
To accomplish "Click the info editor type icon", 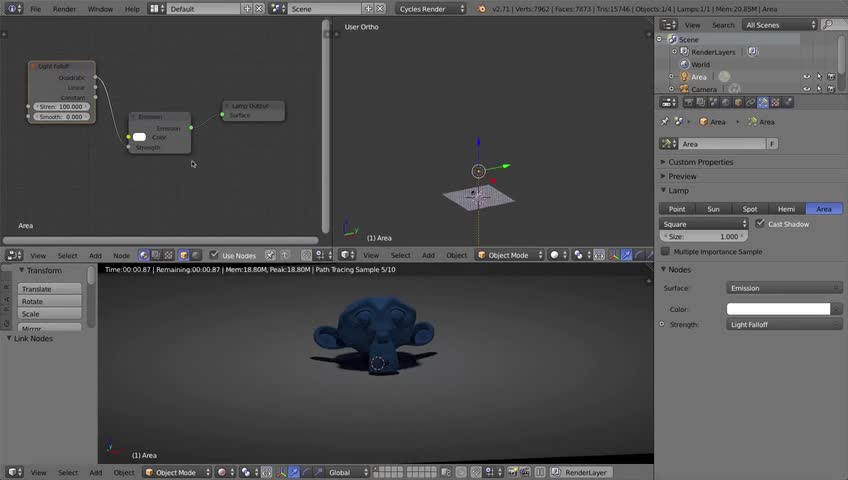I will 14,9.
